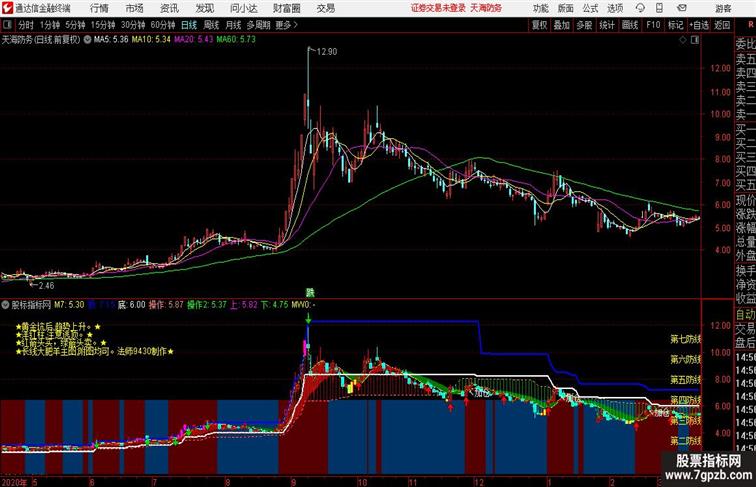Switch to the 分时 period tab
756x487 pixels.
click(26, 25)
